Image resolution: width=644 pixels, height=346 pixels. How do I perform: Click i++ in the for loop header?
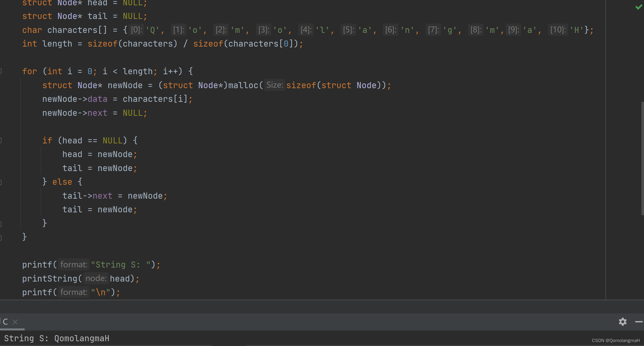(x=170, y=71)
